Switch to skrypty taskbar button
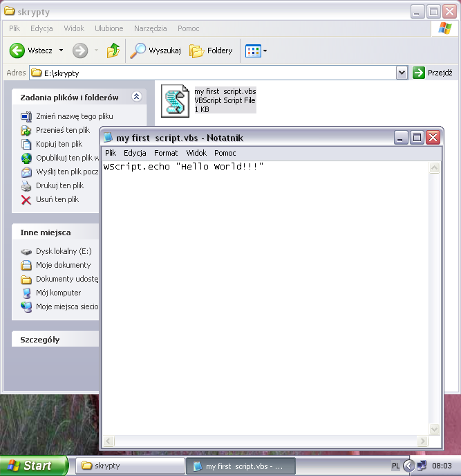461x476 pixels. 129,466
